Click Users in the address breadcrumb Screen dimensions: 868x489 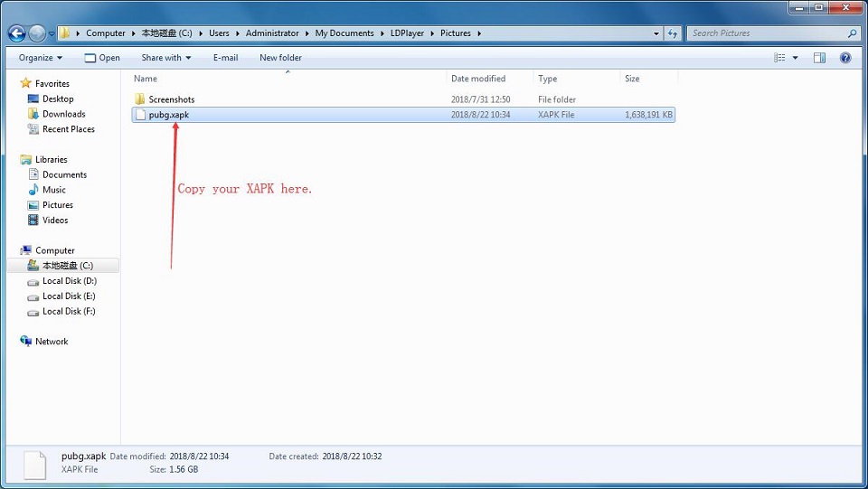[219, 33]
